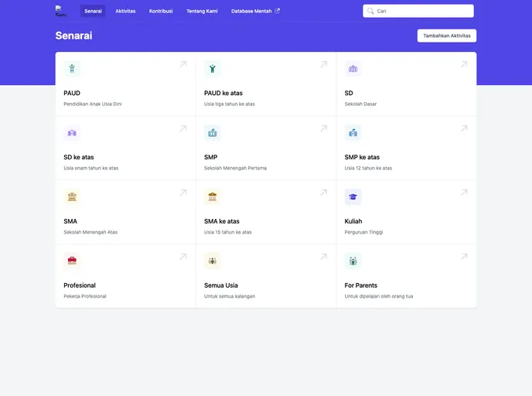Click the 'Perguruan Tinggi' description
532x396 pixels.
coord(363,232)
